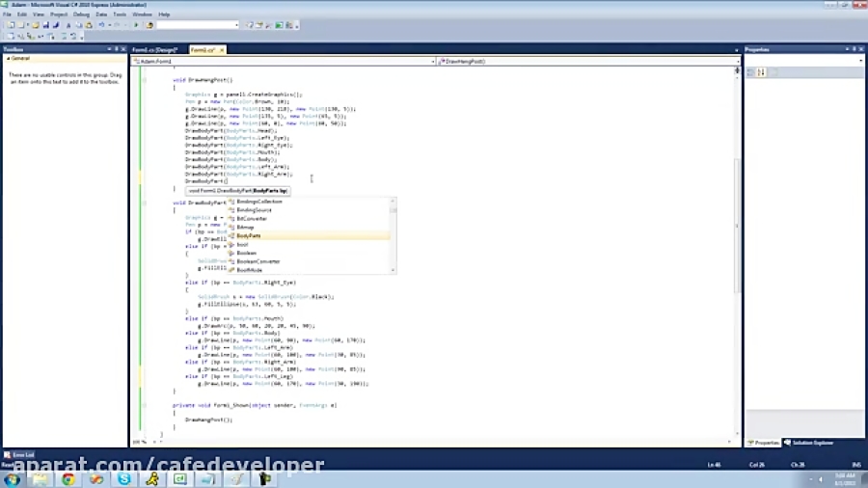Open the Edit menu

(x=22, y=14)
